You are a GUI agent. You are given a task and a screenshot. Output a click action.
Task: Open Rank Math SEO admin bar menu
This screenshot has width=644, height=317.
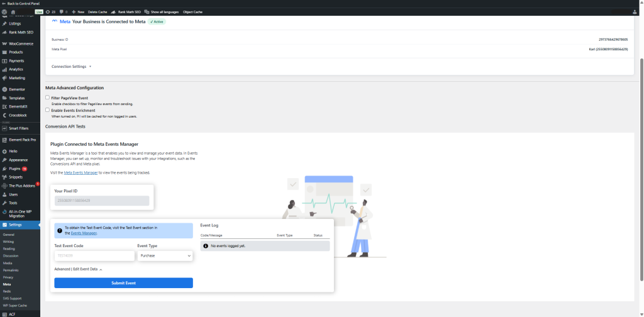[x=126, y=12]
